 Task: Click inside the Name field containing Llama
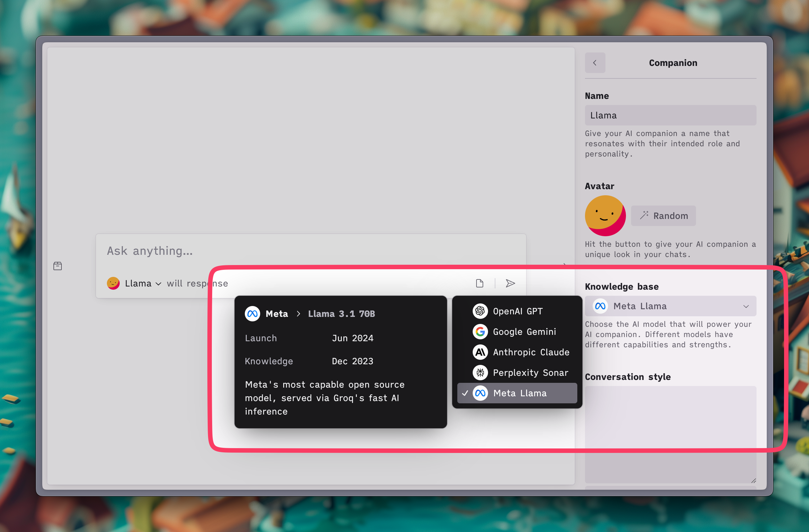[x=670, y=115]
